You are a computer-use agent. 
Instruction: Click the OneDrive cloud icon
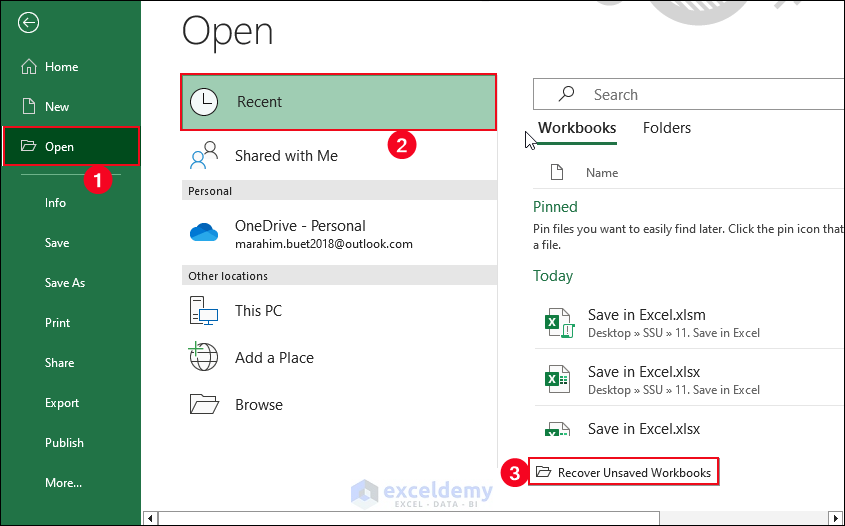point(204,232)
